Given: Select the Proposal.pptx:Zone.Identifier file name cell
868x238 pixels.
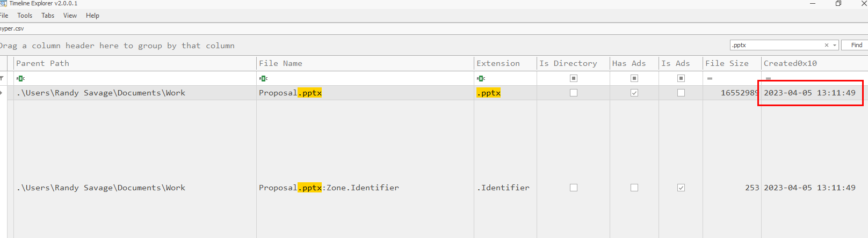Looking at the screenshot, I should (329, 188).
